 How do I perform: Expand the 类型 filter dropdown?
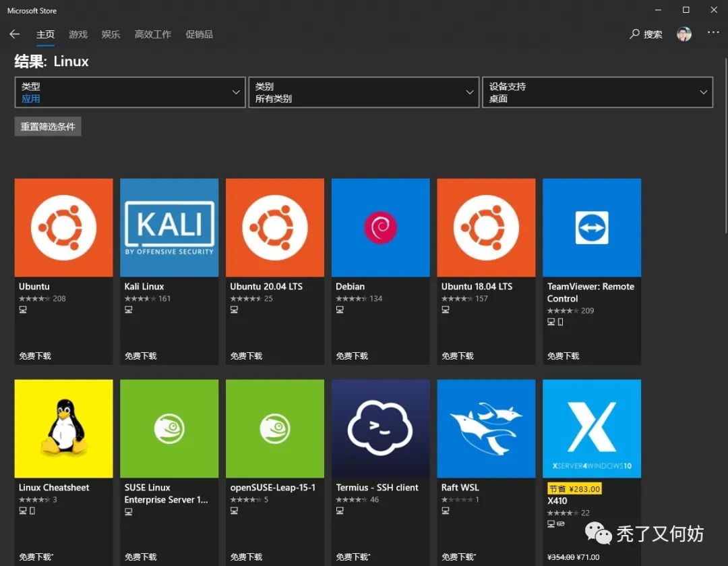130,92
